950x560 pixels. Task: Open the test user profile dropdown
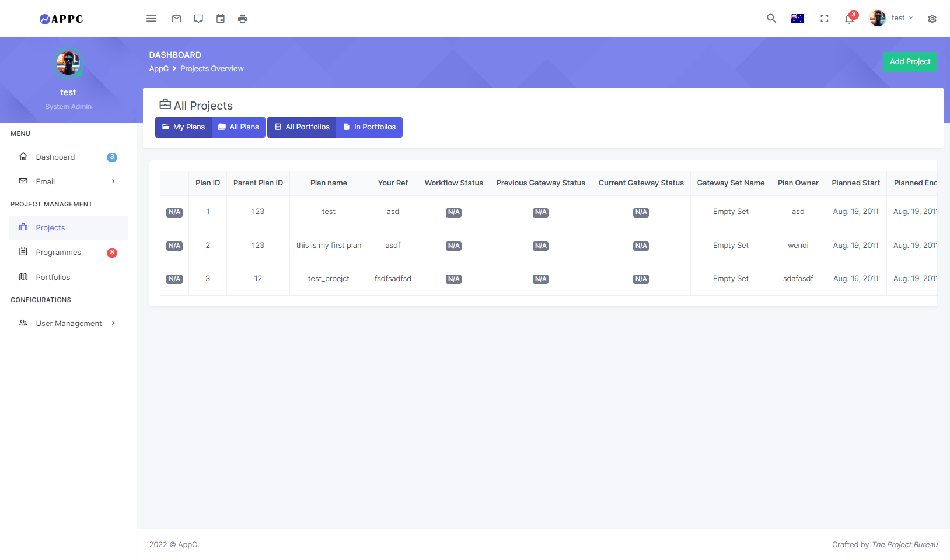pos(892,19)
